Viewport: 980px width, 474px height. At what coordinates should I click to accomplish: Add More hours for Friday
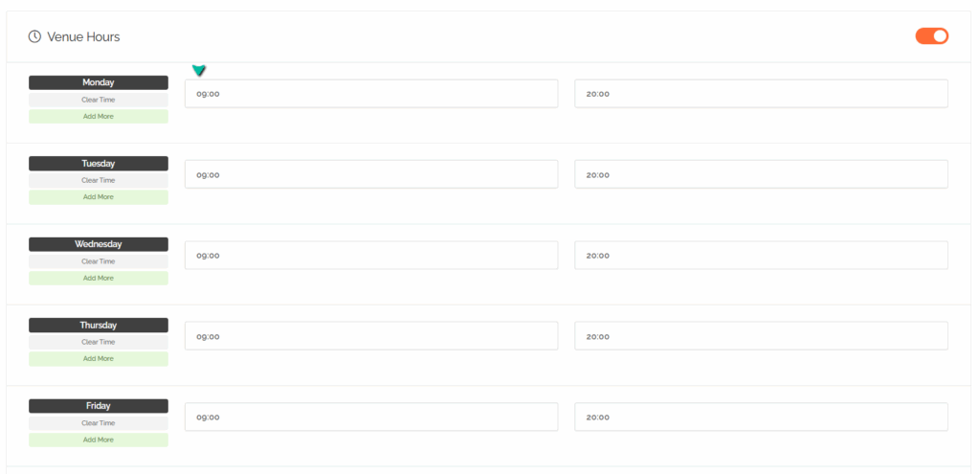click(x=98, y=440)
